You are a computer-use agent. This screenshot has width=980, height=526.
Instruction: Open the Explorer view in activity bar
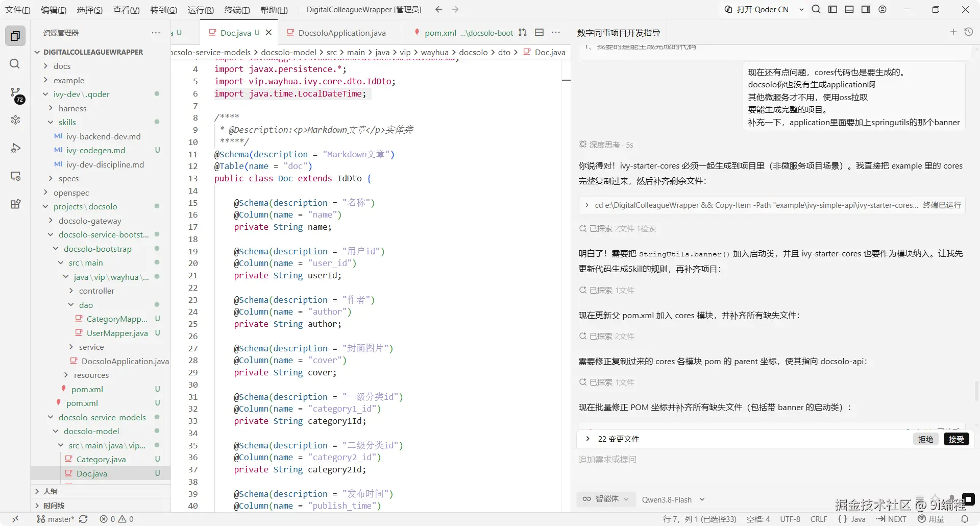pyautogui.click(x=15, y=36)
